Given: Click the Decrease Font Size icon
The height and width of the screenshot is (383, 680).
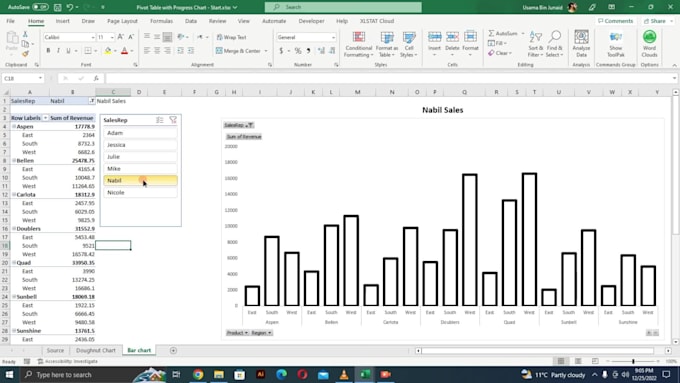Looking at the screenshot, I should pyautogui.click(x=131, y=37).
